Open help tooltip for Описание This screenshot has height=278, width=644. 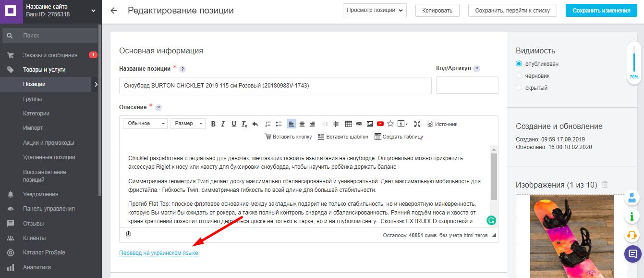point(158,108)
